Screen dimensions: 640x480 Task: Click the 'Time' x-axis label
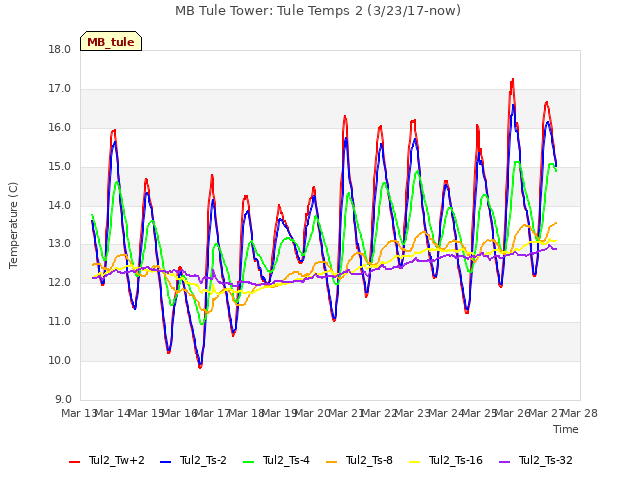[566, 429]
